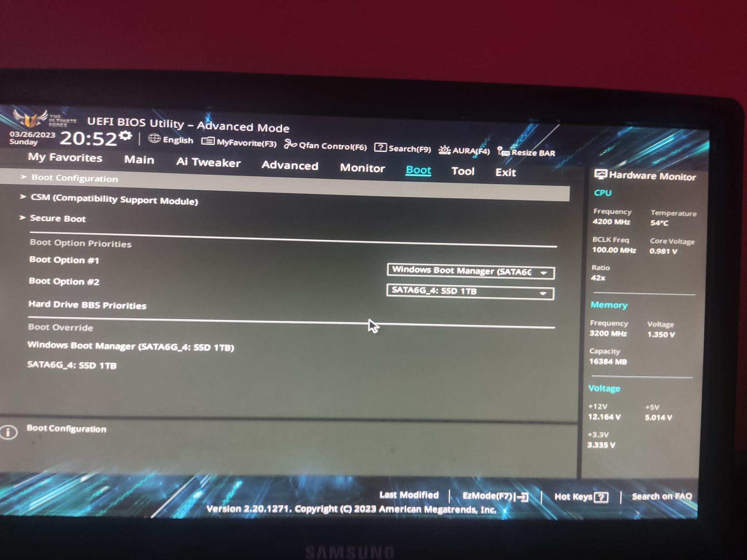Viewport: 747px width, 560px height.
Task: Select the Monitor menu tab
Action: point(362,171)
